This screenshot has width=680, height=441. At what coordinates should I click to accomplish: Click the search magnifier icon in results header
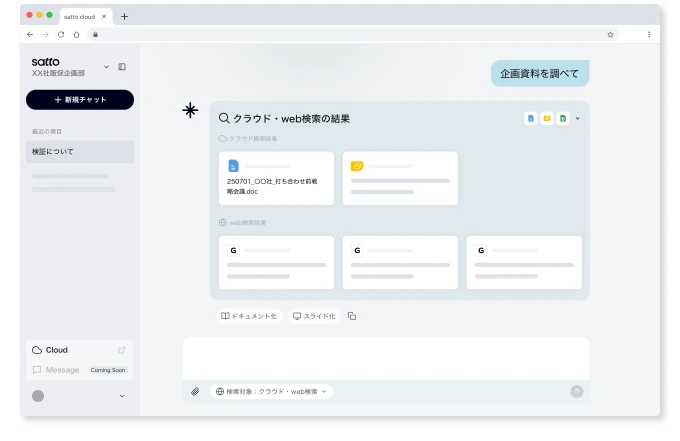click(224, 118)
